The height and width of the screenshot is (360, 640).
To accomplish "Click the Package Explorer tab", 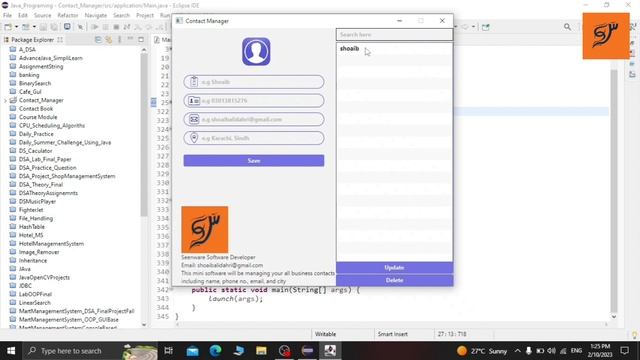I will [x=33, y=40].
